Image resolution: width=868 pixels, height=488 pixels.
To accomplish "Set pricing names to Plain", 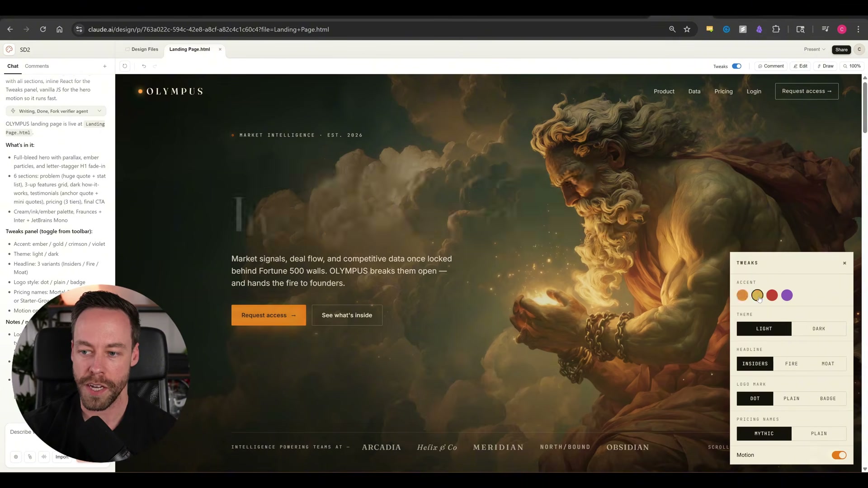I will point(819,433).
